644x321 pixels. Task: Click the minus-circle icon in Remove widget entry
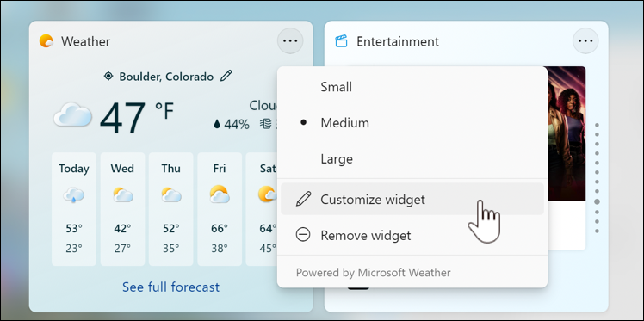pos(303,235)
